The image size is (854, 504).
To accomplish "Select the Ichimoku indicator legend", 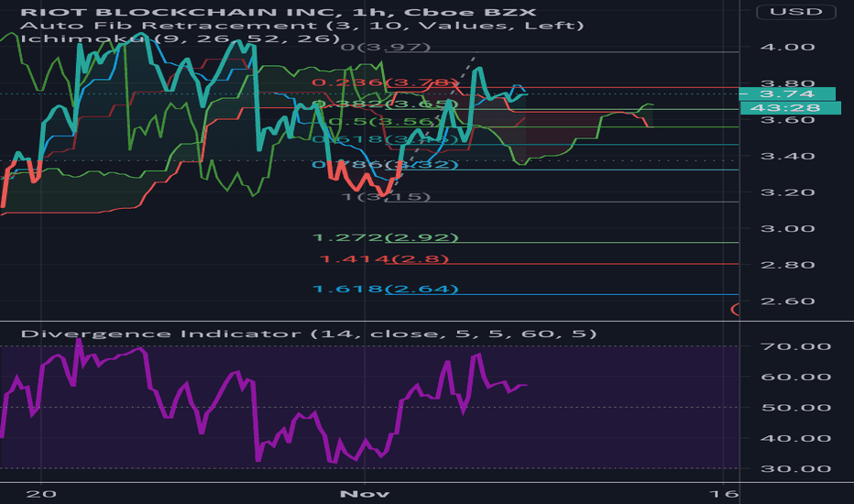I will 180,38.
